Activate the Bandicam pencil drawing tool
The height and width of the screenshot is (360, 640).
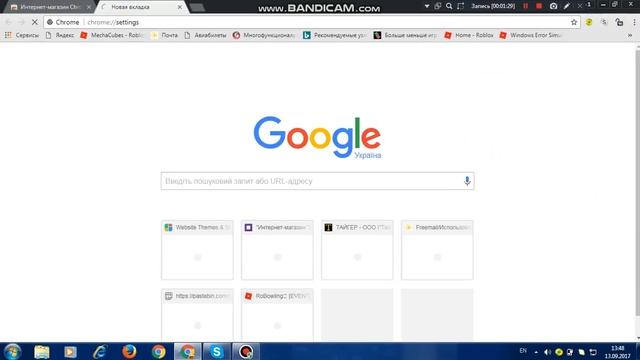tap(567, 6)
